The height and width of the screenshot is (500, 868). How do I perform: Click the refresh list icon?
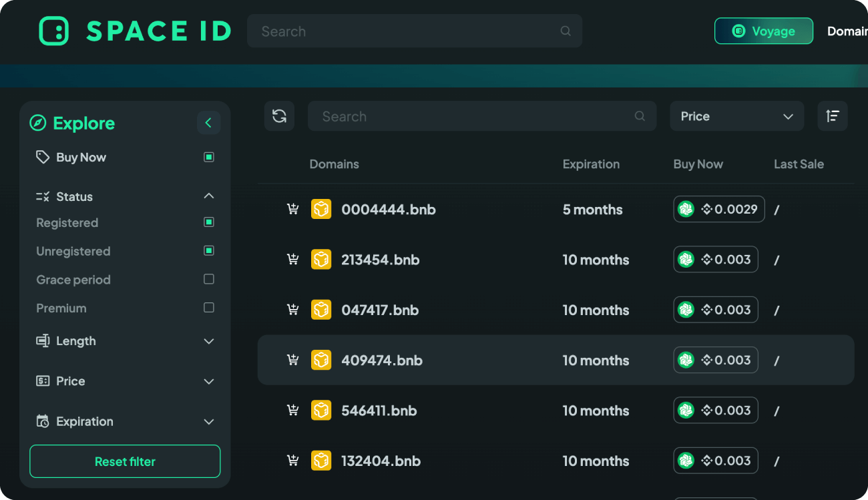[x=279, y=116]
